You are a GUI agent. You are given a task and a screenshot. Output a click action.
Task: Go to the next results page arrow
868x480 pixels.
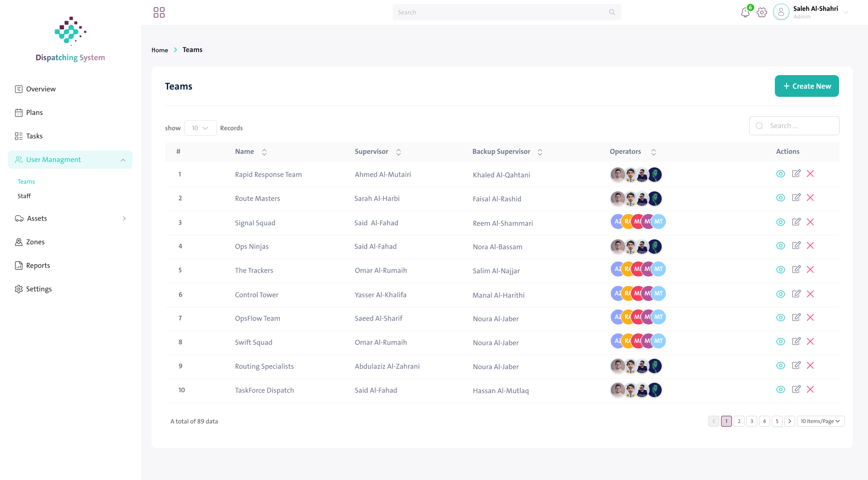[790, 421]
